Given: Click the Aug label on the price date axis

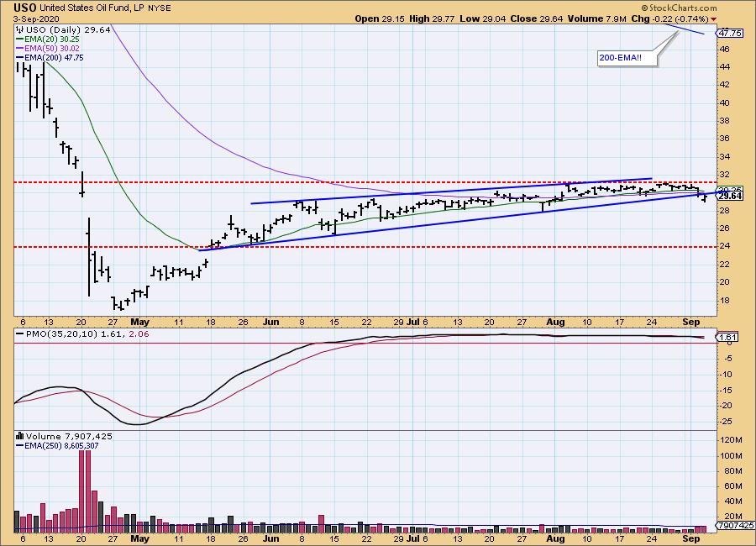Looking at the screenshot, I should (555, 322).
